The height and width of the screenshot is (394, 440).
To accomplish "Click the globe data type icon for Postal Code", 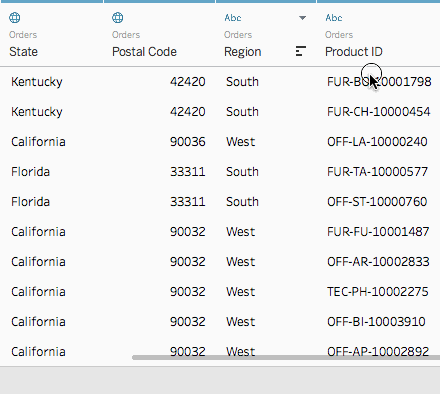I will pyautogui.click(x=118, y=17).
